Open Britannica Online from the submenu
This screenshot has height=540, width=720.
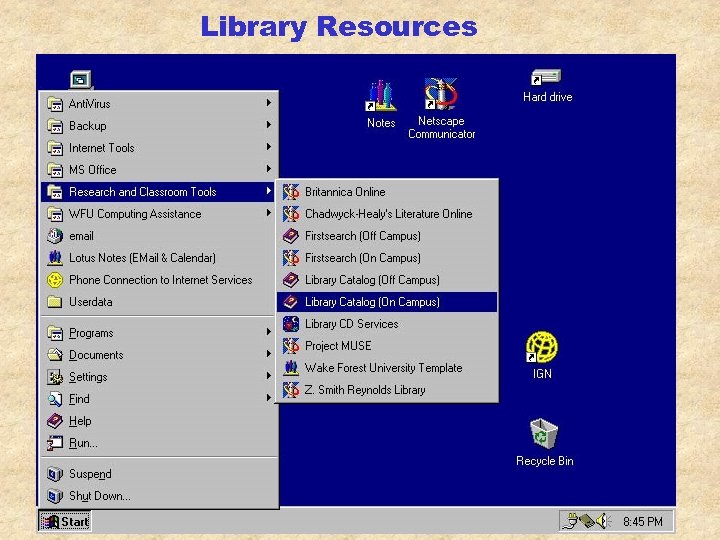pyautogui.click(x=387, y=192)
